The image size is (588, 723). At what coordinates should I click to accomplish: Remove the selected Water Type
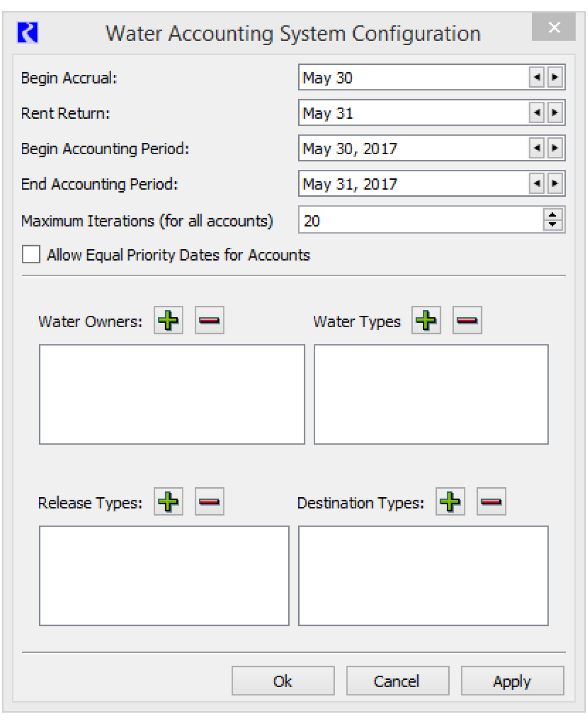467,320
